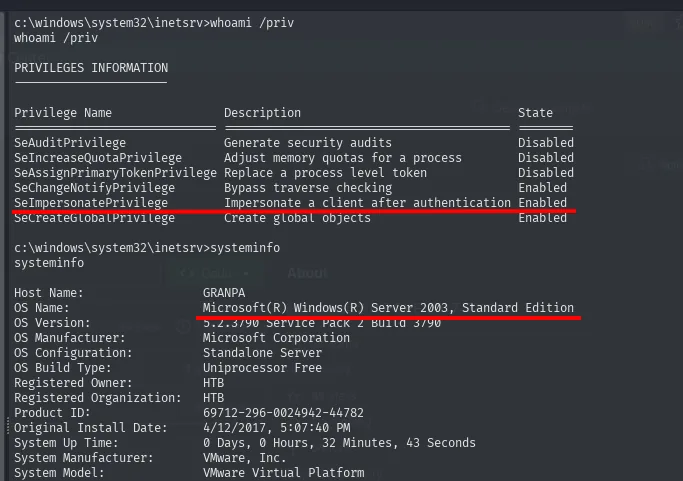Select HTB value of Registered Owner
The image size is (683, 481).
pos(213,383)
